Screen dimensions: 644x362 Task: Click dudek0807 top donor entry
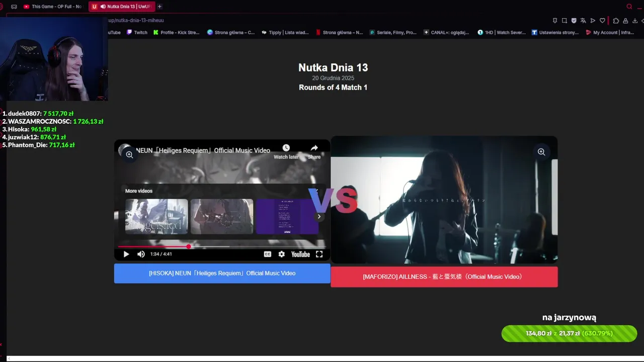(38, 114)
